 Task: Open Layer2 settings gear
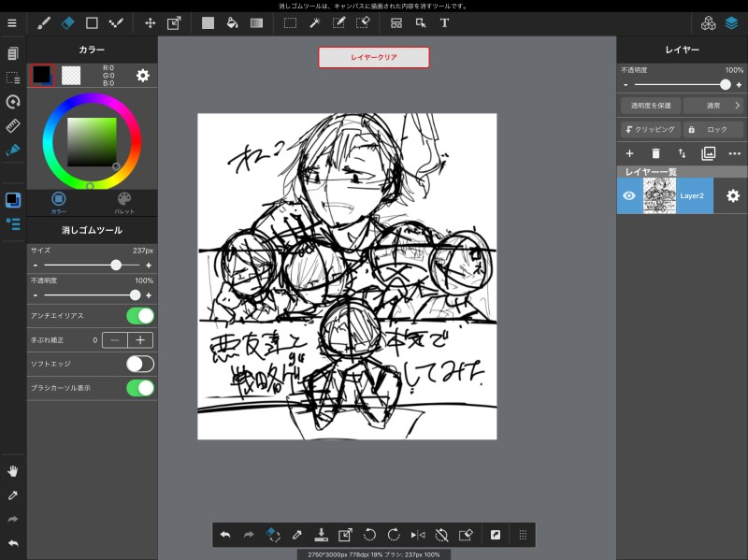tap(733, 195)
